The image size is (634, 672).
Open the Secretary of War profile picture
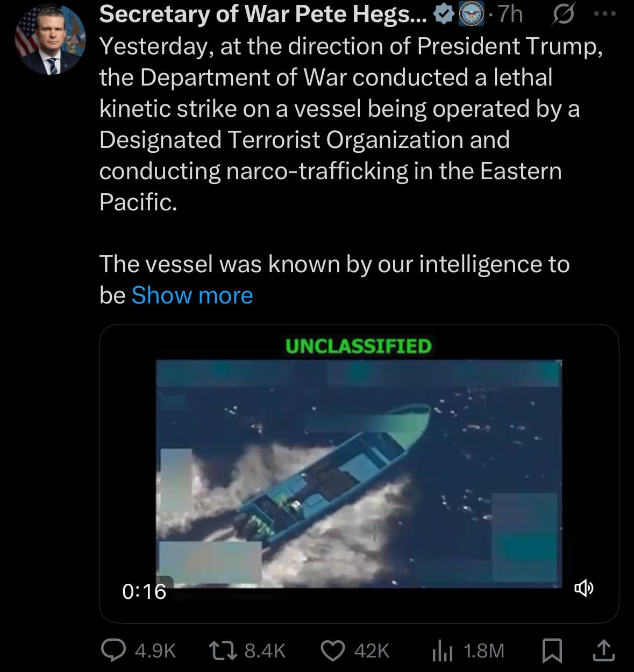[50, 41]
